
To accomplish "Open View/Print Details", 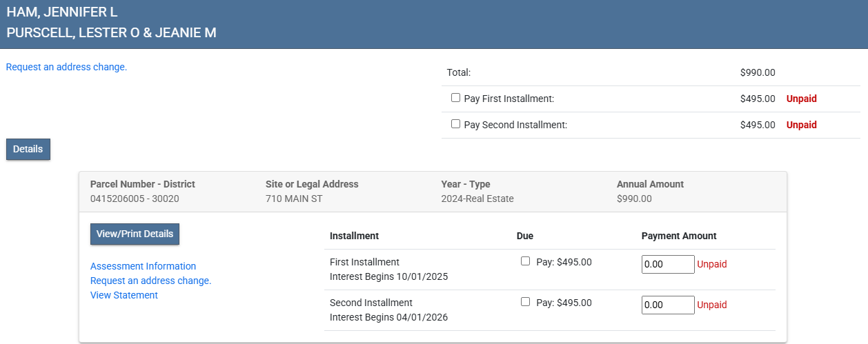I will (x=135, y=234).
